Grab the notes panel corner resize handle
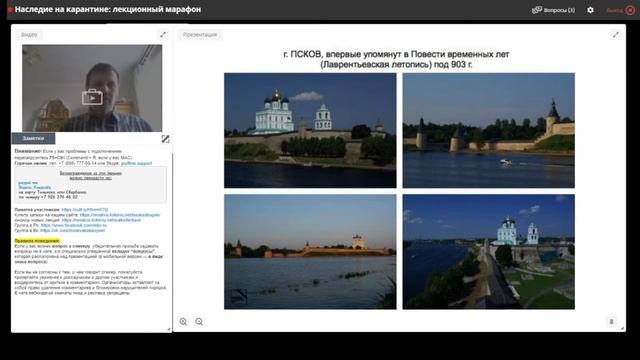The height and width of the screenshot is (360, 640). (x=169, y=329)
